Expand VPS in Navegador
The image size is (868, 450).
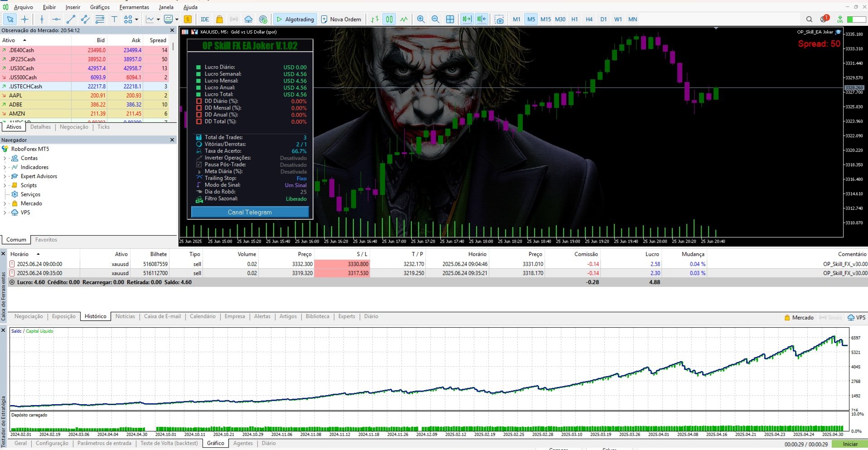[5, 213]
